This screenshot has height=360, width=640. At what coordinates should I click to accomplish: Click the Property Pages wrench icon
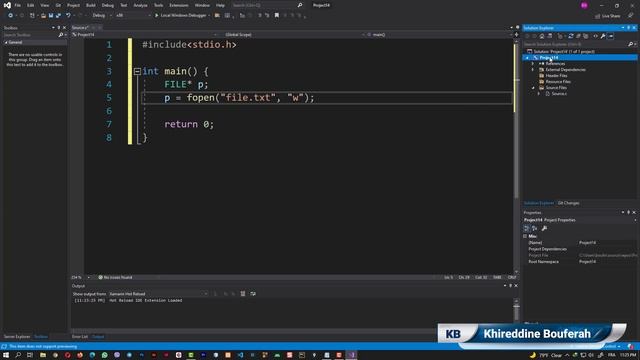(544, 228)
